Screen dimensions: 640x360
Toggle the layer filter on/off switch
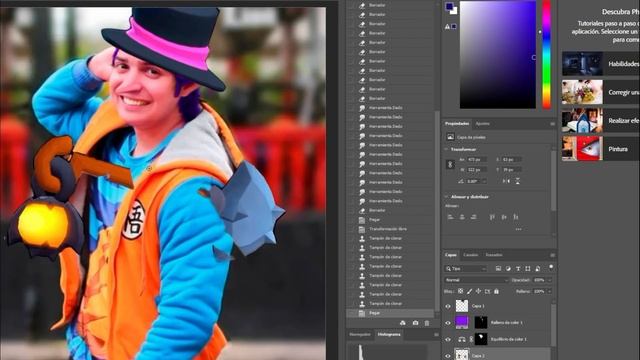tap(551, 267)
